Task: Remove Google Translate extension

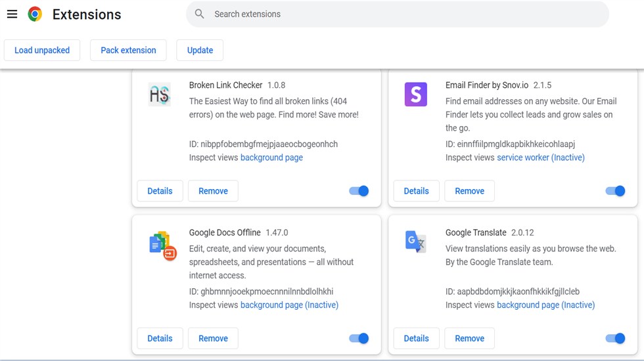Action: pyautogui.click(x=469, y=338)
